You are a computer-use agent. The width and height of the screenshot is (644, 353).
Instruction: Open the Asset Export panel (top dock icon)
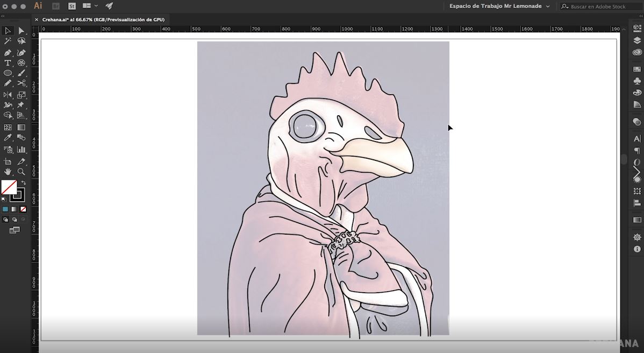click(637, 29)
